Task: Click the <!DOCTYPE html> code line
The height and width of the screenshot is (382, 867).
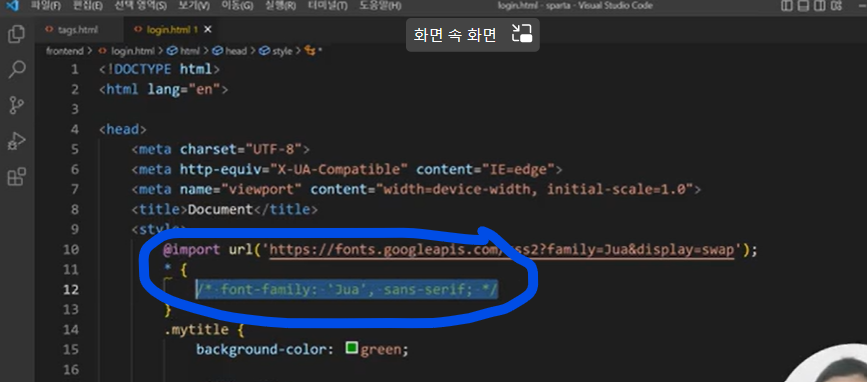Action: click(x=160, y=70)
